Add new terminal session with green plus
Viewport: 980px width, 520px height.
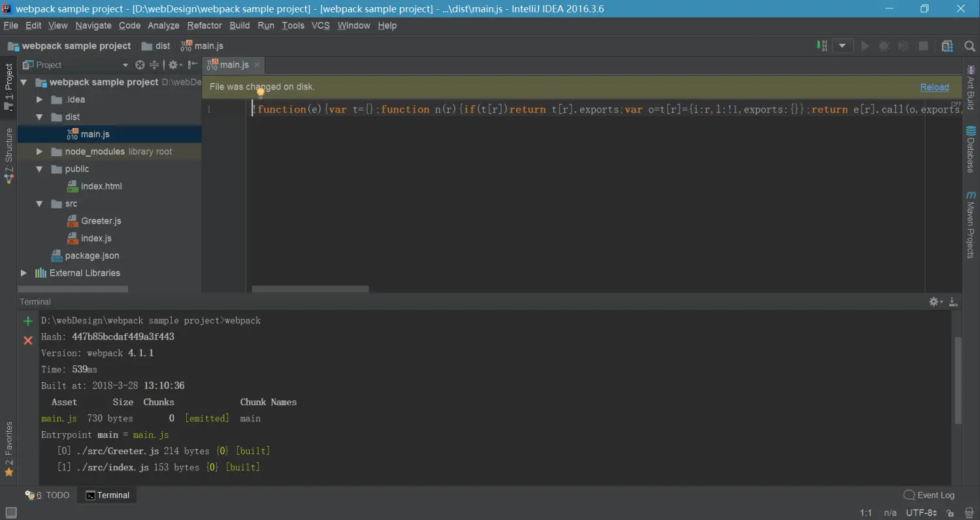27,321
